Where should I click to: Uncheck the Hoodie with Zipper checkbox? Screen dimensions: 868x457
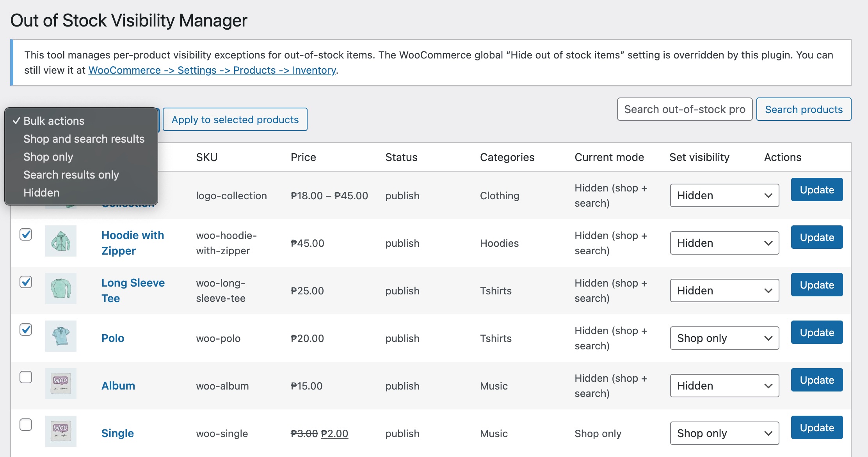point(26,234)
